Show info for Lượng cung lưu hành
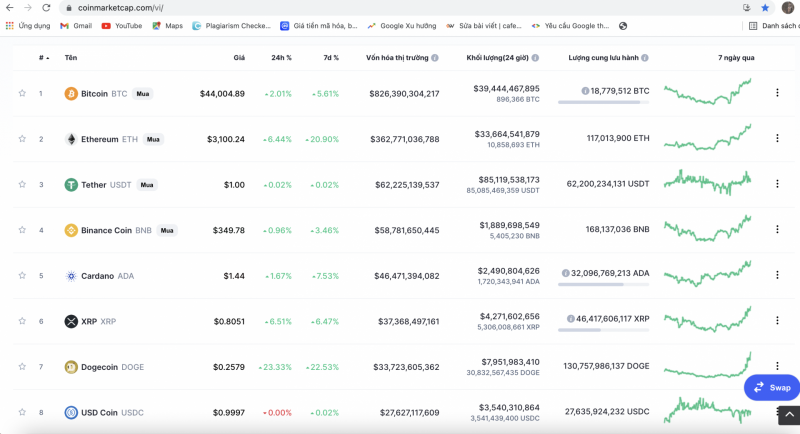 (645, 58)
